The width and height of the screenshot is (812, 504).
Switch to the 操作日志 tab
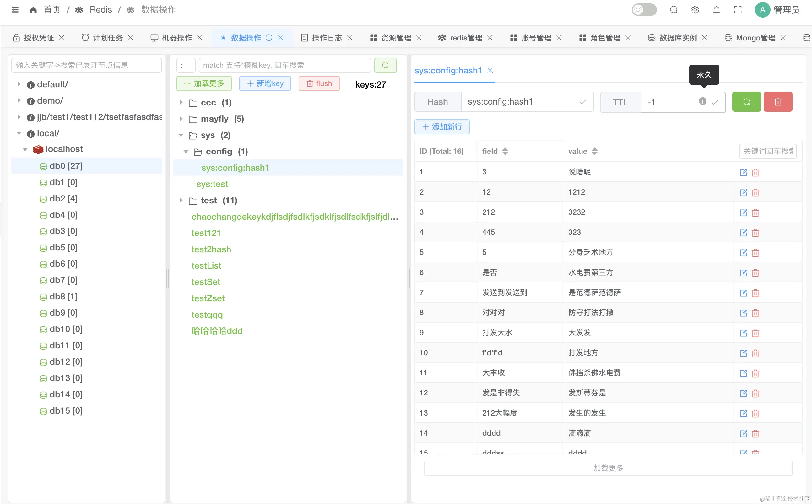tap(327, 38)
